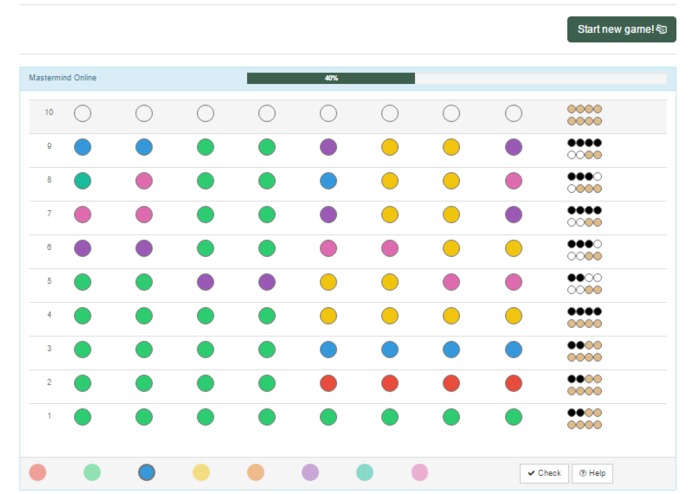The height and width of the screenshot is (494, 695).
Task: Pick the red color from the palette
Action: pos(38,472)
